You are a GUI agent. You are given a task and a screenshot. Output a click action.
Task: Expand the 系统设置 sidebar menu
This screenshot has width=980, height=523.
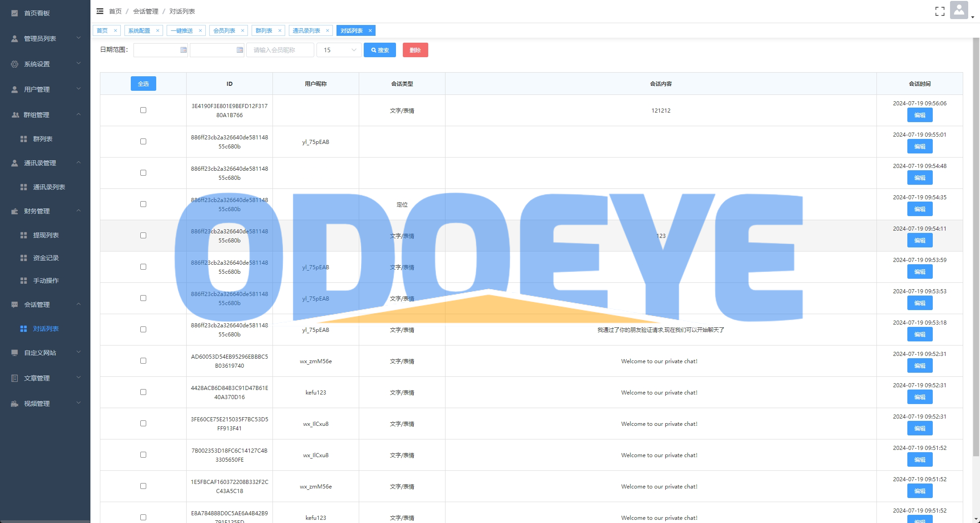79,64
